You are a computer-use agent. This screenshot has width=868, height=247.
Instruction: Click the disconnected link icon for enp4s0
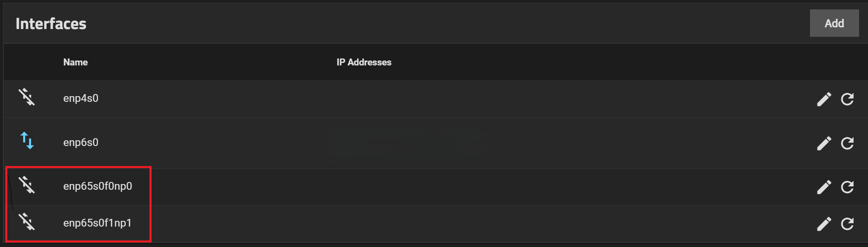click(27, 97)
